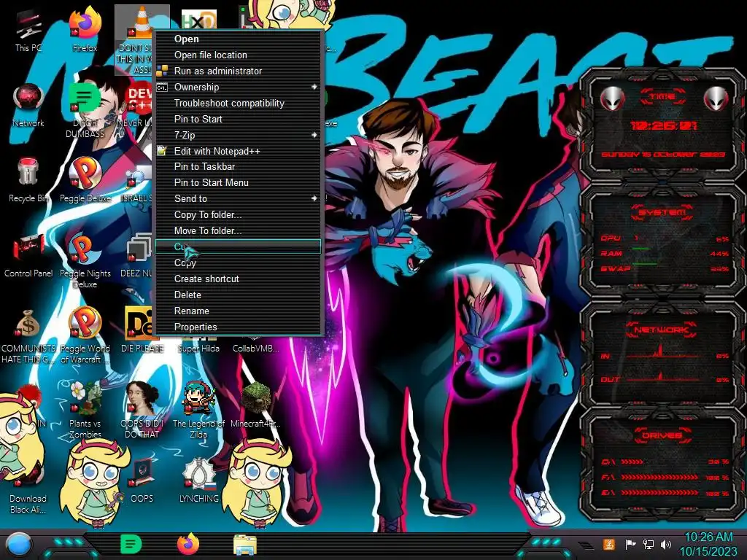The width and height of the screenshot is (747, 560).
Task: Launch Plants vs Zombies shortcut
Action: (85, 411)
